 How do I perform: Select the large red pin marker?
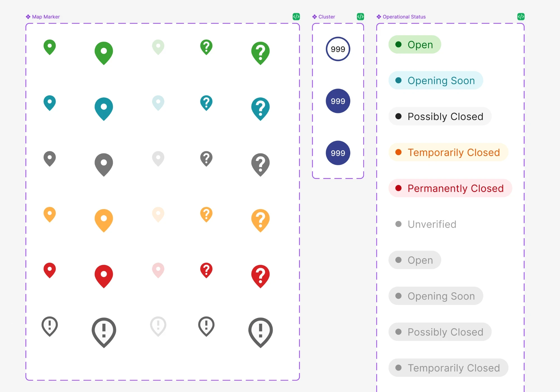(x=104, y=276)
